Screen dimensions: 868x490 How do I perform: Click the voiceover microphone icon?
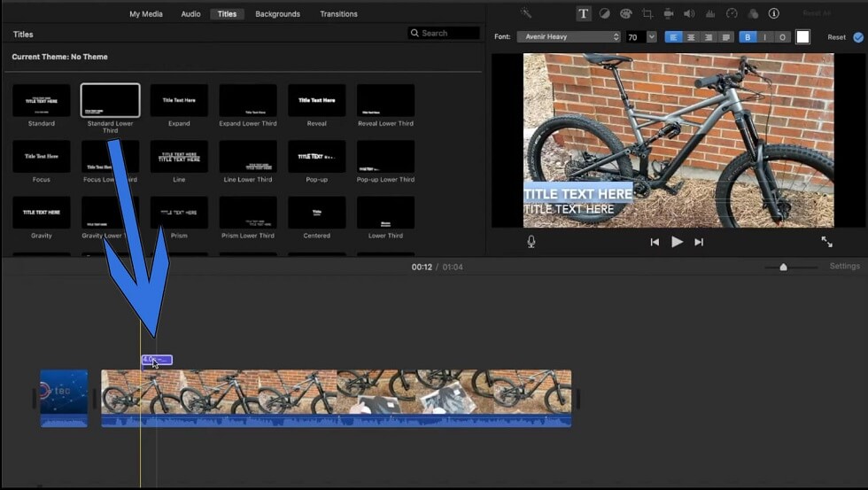[531, 242]
